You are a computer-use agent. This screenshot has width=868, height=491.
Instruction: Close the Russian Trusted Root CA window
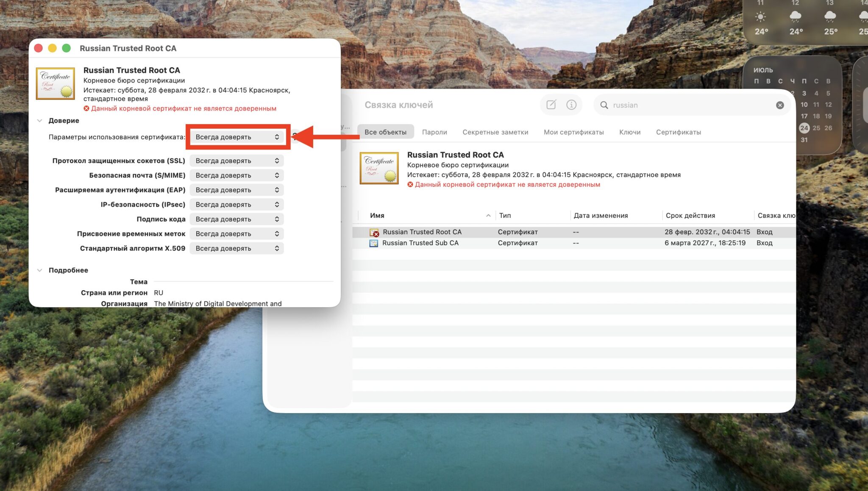38,48
